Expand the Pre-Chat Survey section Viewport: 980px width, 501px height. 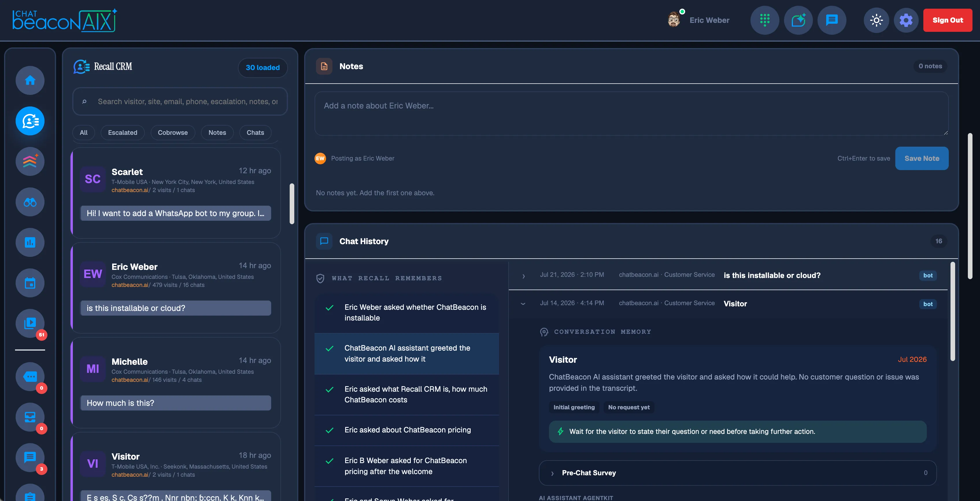coord(737,473)
